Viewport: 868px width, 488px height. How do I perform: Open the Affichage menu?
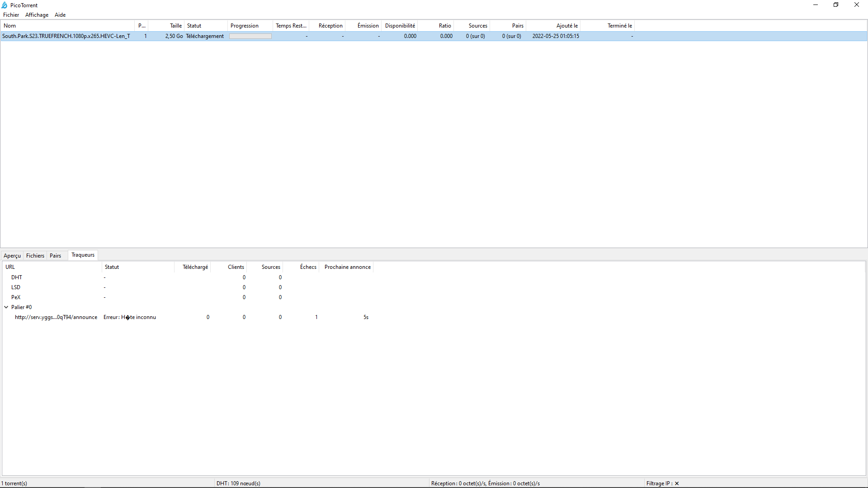[x=37, y=15]
